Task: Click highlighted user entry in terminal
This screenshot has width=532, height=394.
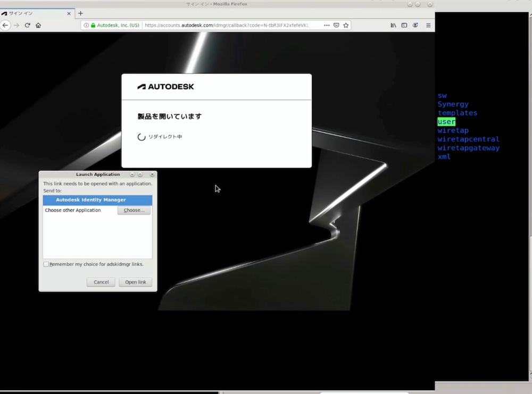Action: point(446,122)
